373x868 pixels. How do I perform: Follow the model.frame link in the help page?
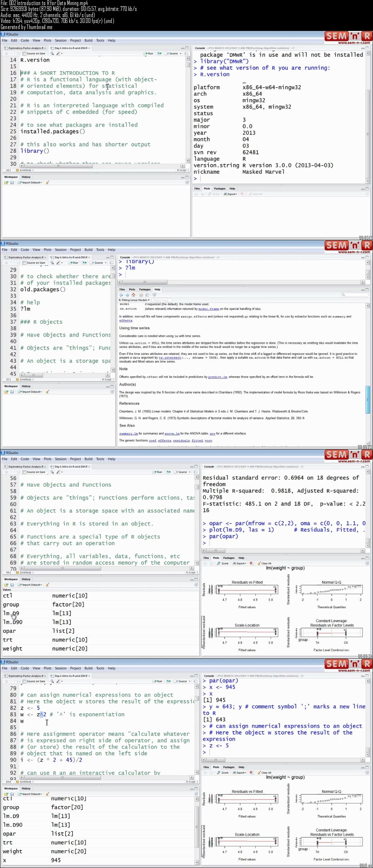click(209, 309)
